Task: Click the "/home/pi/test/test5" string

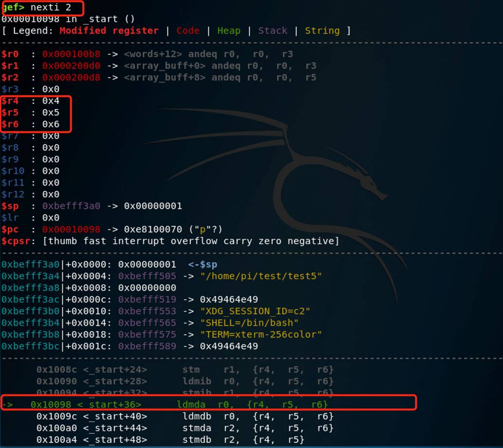Action: pyautogui.click(x=261, y=276)
